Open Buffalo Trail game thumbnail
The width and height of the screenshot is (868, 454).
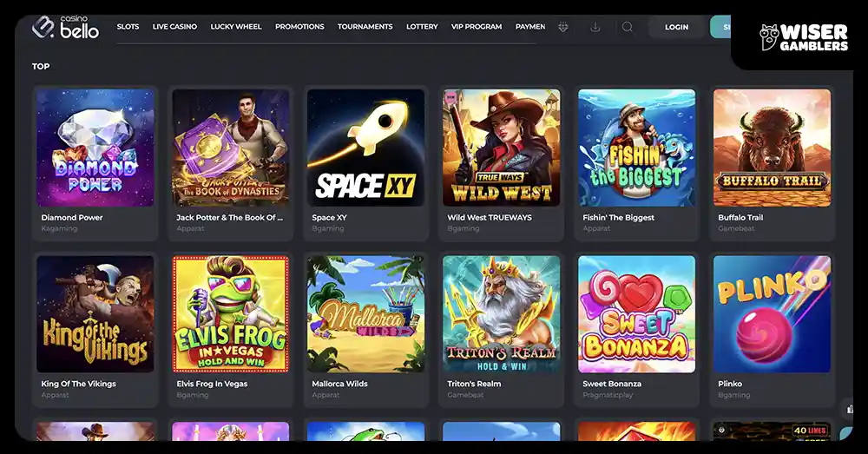(x=773, y=148)
